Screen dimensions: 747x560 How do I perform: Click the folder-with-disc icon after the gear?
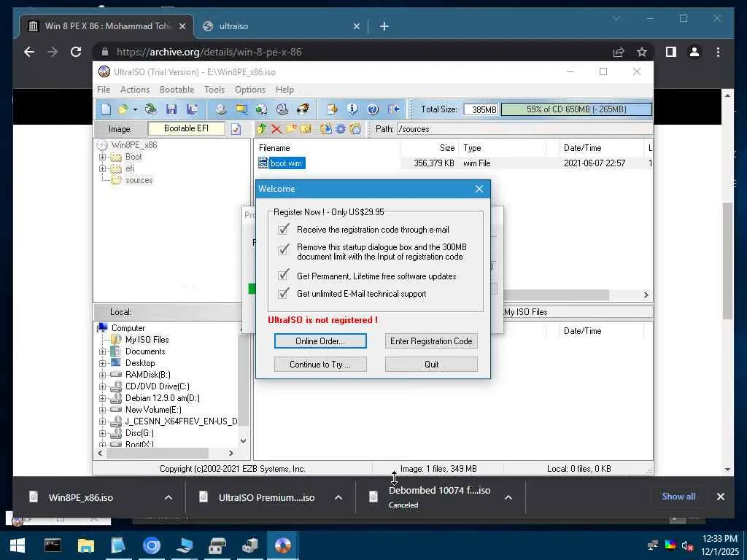[355, 128]
